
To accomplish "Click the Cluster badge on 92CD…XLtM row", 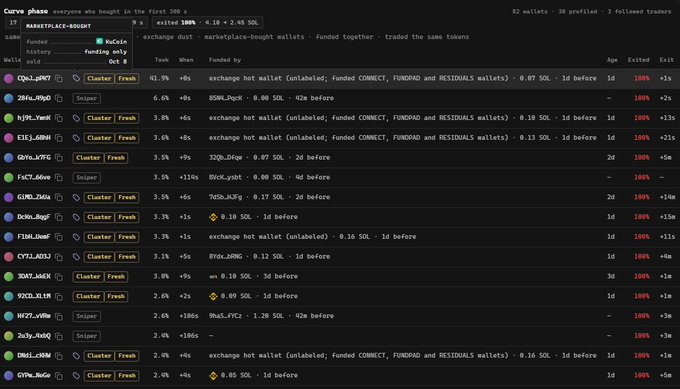I will 88,296.
